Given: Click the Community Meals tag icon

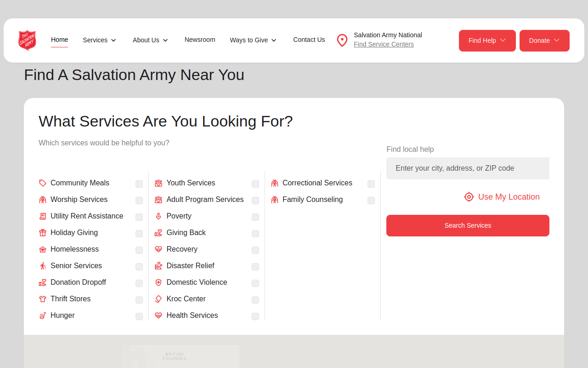Looking at the screenshot, I should pyautogui.click(x=43, y=183).
